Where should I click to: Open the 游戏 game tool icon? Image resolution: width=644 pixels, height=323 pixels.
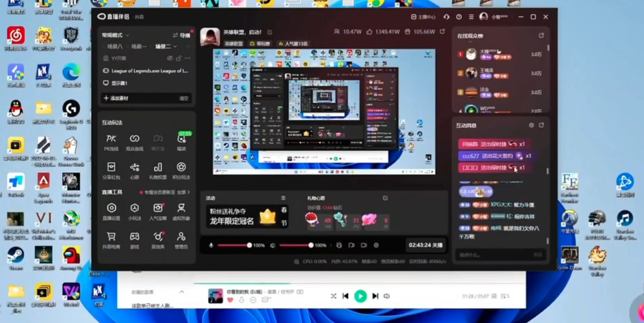(x=134, y=240)
